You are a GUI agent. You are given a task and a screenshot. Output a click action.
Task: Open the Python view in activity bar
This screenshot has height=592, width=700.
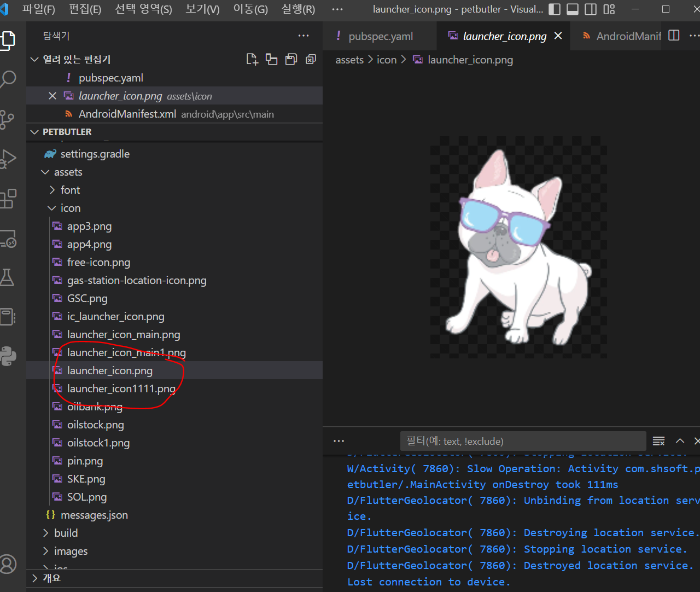[x=8, y=356]
